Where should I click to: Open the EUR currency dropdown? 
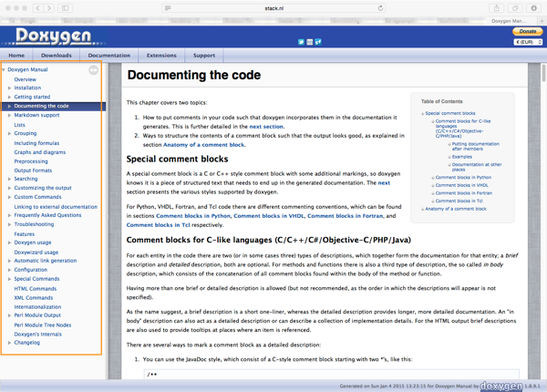[x=528, y=42]
